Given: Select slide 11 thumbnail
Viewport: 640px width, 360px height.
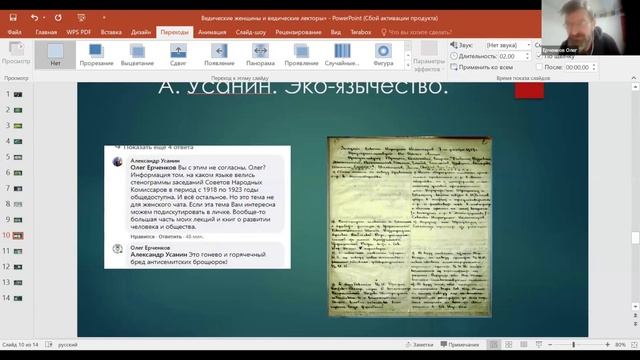Looking at the screenshot, I should click(x=18, y=251).
